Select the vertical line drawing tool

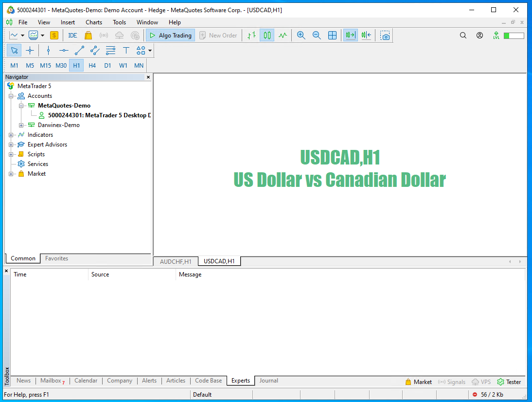(48, 51)
